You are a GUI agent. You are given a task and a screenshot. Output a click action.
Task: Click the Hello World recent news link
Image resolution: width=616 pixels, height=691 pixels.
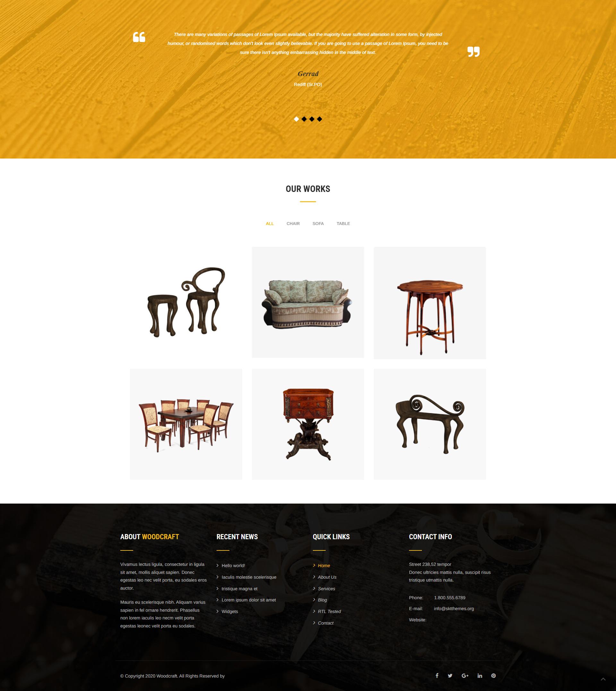tap(234, 566)
